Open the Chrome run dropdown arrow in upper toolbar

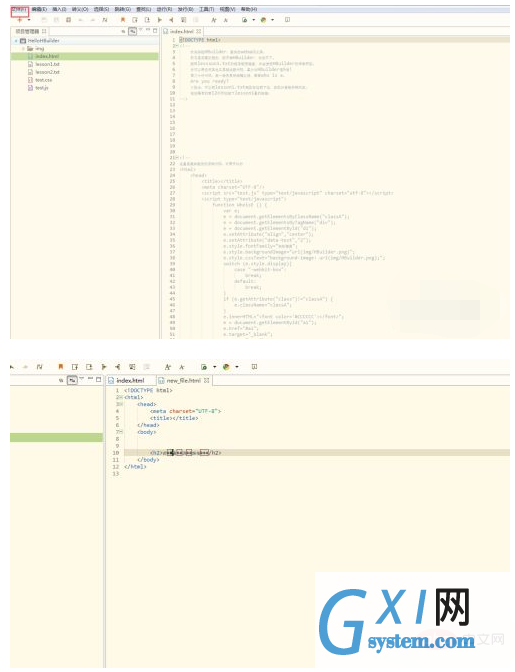point(272,20)
